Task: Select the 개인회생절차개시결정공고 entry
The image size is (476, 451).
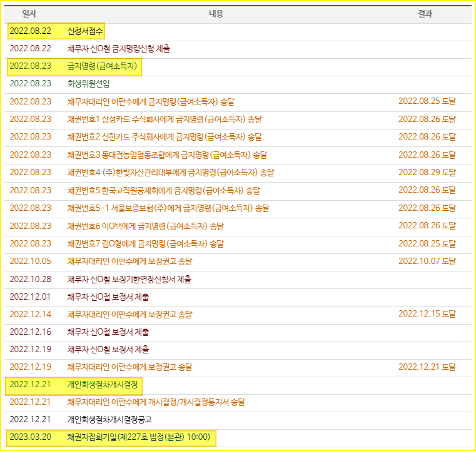Action: [109, 420]
